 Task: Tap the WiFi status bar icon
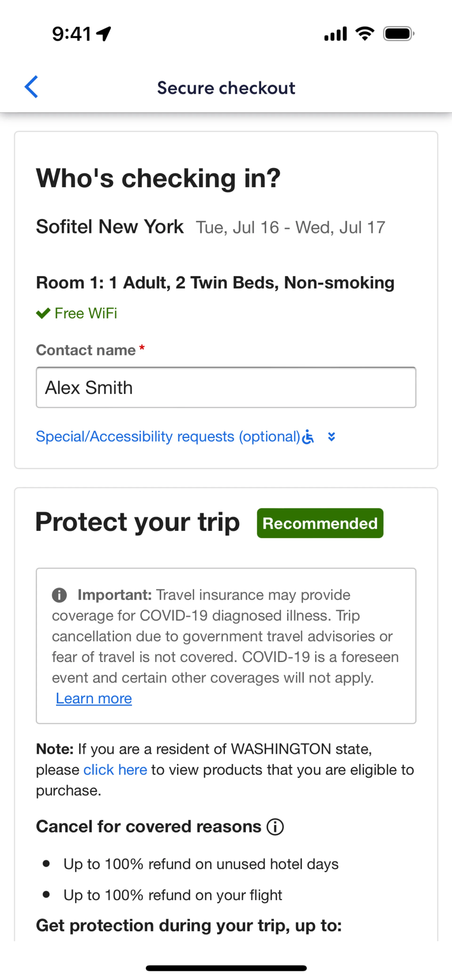(x=364, y=34)
